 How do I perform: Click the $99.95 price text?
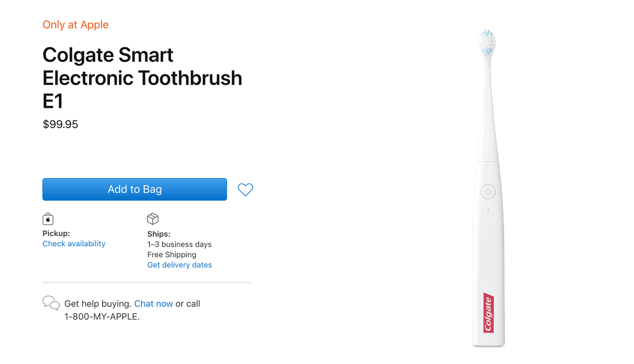60,124
